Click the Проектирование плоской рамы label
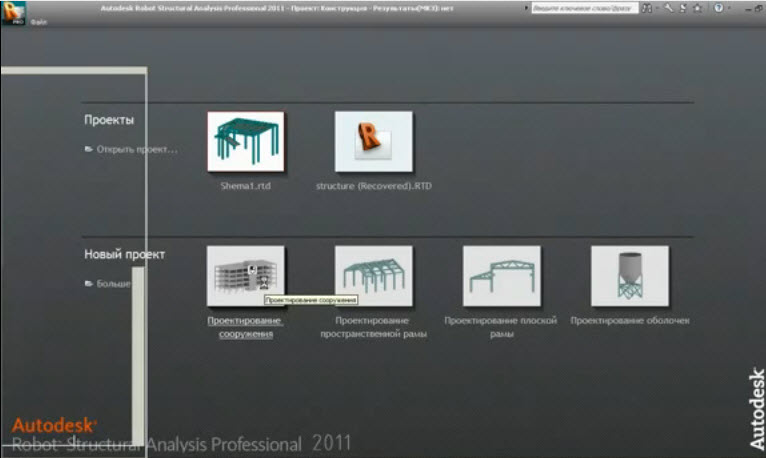766x458 pixels. pos(501,327)
